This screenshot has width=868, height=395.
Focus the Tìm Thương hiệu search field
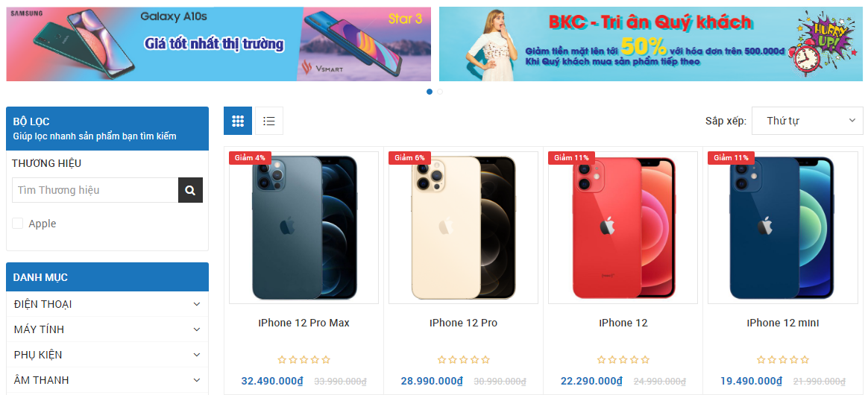tap(95, 190)
